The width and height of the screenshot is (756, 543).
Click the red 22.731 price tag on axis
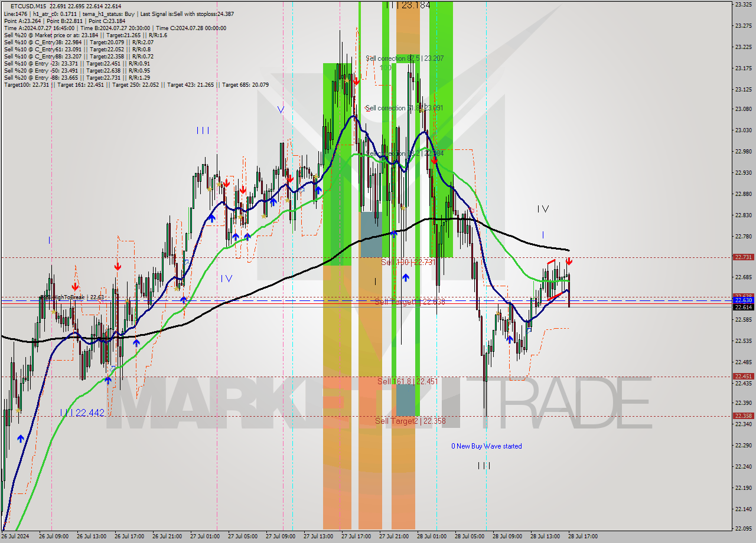coord(743,257)
